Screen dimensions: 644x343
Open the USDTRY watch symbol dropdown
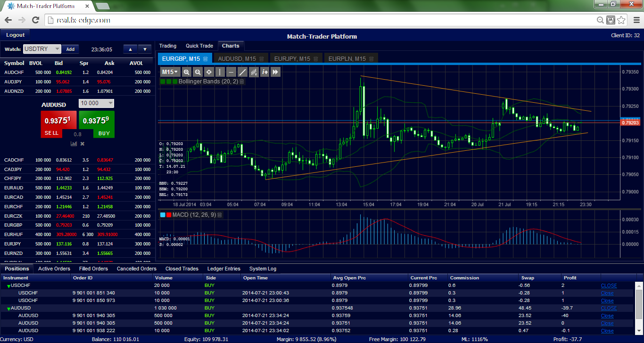click(x=42, y=49)
